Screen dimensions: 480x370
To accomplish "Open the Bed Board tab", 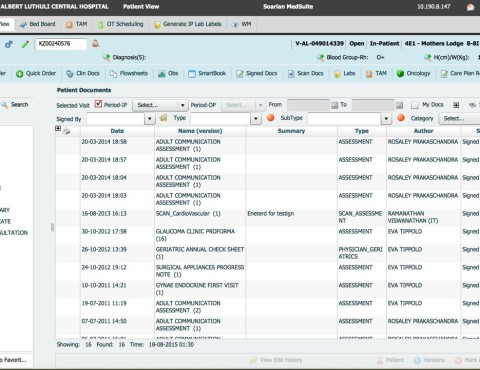I will coord(37,24).
